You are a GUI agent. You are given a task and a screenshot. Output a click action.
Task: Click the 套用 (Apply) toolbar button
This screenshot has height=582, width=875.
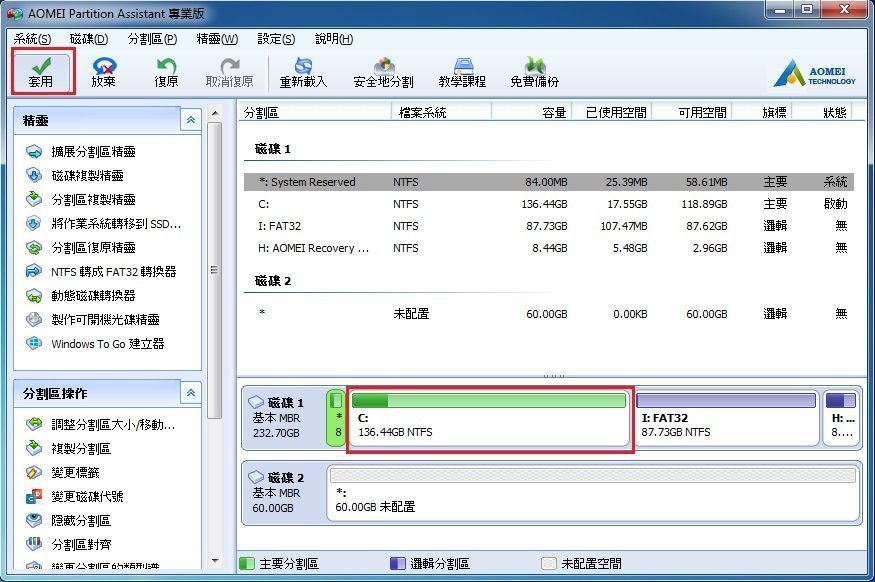pos(41,71)
